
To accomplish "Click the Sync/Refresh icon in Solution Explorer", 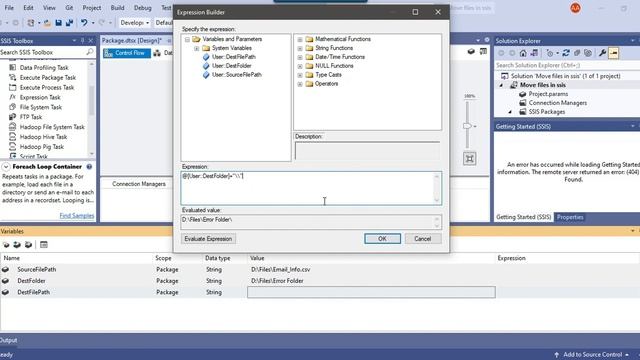I will point(566,53).
